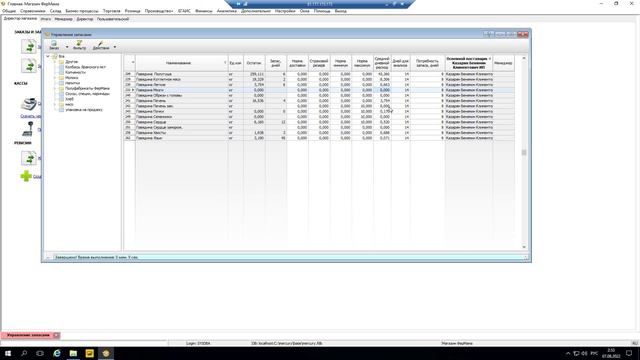Open the Аналитика menu
The image size is (640, 360).
(227, 11)
